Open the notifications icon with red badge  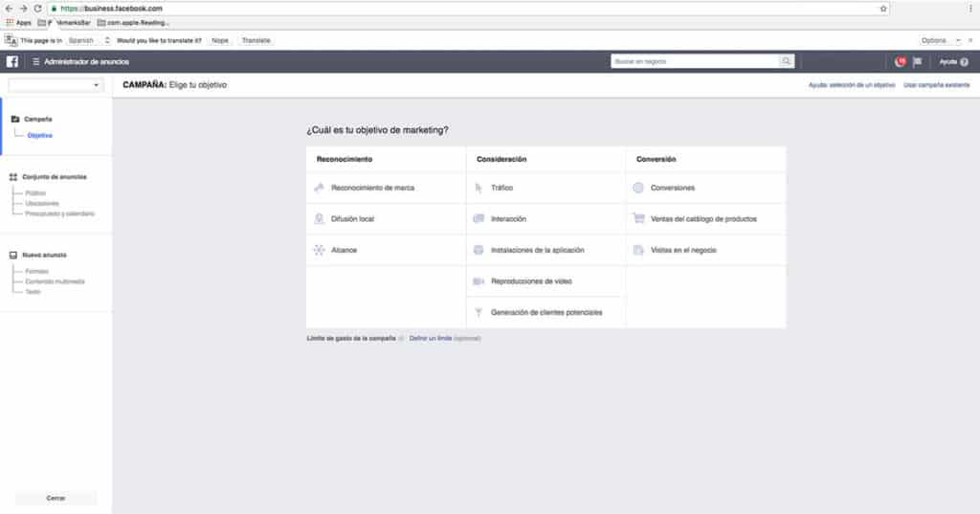point(900,61)
